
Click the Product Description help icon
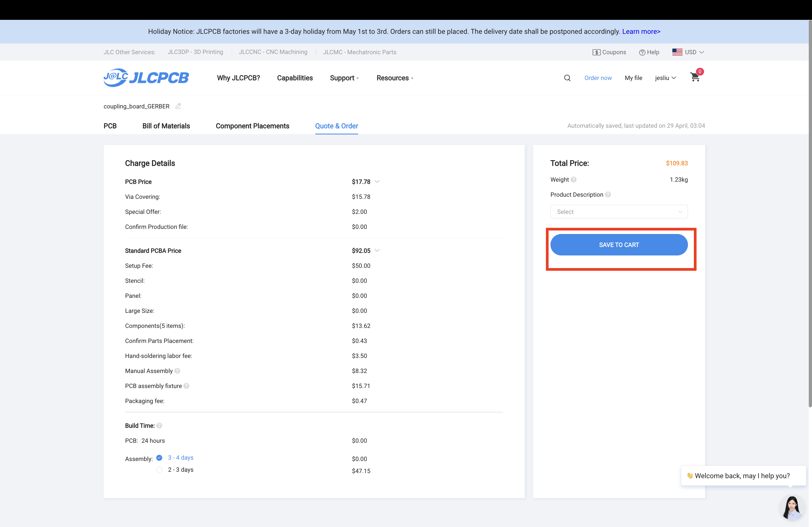[608, 195]
